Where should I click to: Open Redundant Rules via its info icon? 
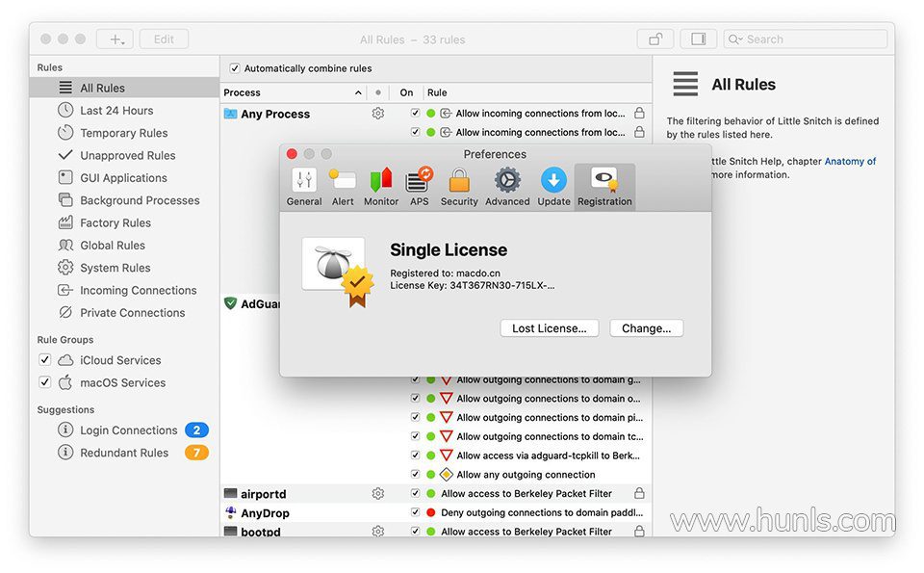[x=65, y=453]
